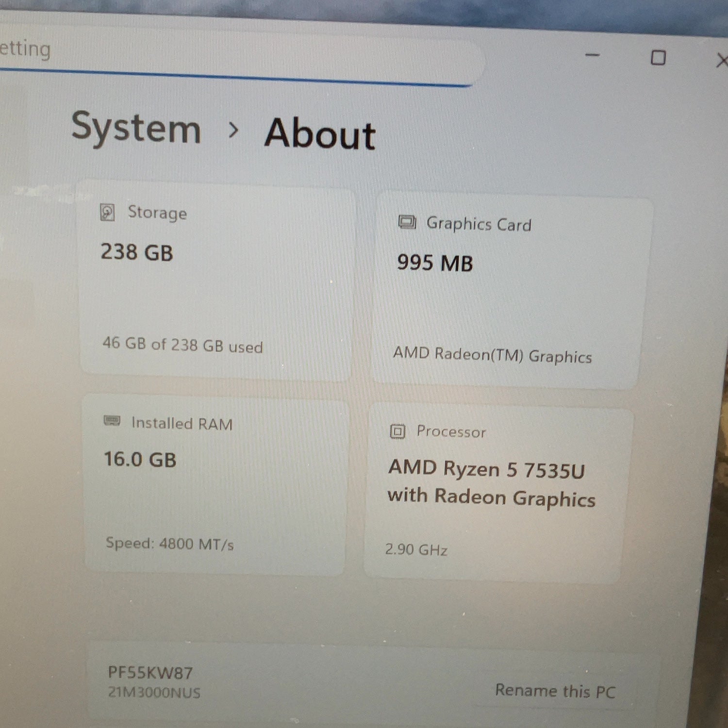Click the 21M3000NUS model number
This screenshot has width=728, height=728.
(x=154, y=692)
